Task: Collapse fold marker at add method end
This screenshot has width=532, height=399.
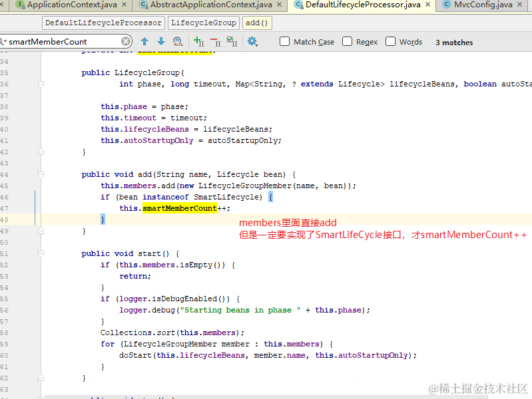Action: 41,231
